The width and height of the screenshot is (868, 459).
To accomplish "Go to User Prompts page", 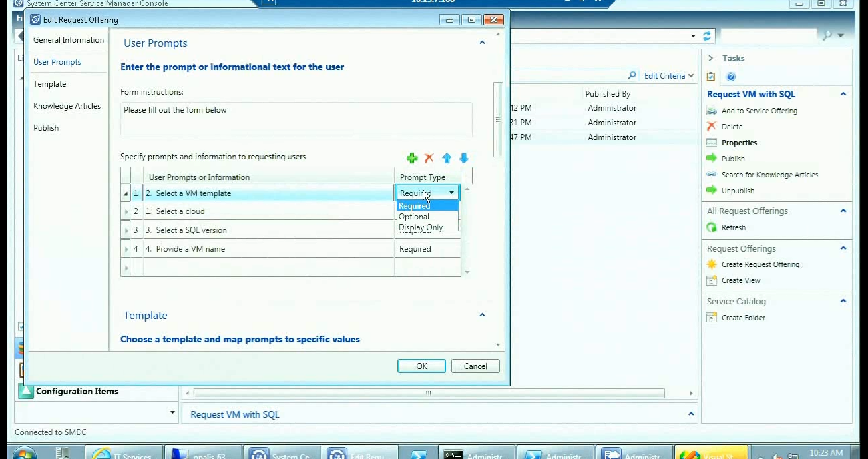I will pyautogui.click(x=57, y=62).
